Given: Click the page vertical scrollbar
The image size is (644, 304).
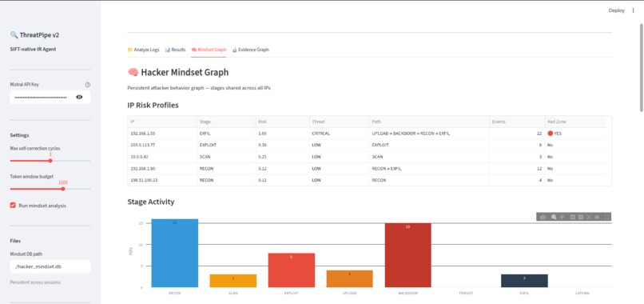Looking at the screenshot, I should 641,68.
